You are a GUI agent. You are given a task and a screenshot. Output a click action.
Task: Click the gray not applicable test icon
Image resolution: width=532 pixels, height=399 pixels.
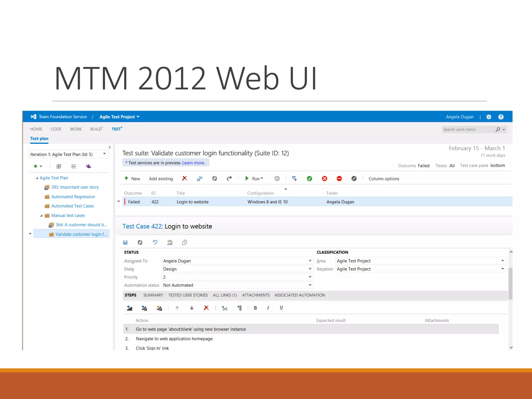(x=354, y=178)
